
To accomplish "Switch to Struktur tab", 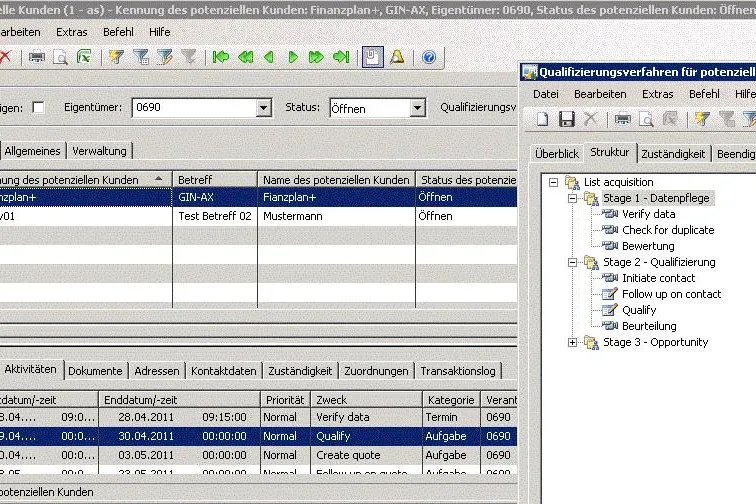I will (x=610, y=152).
